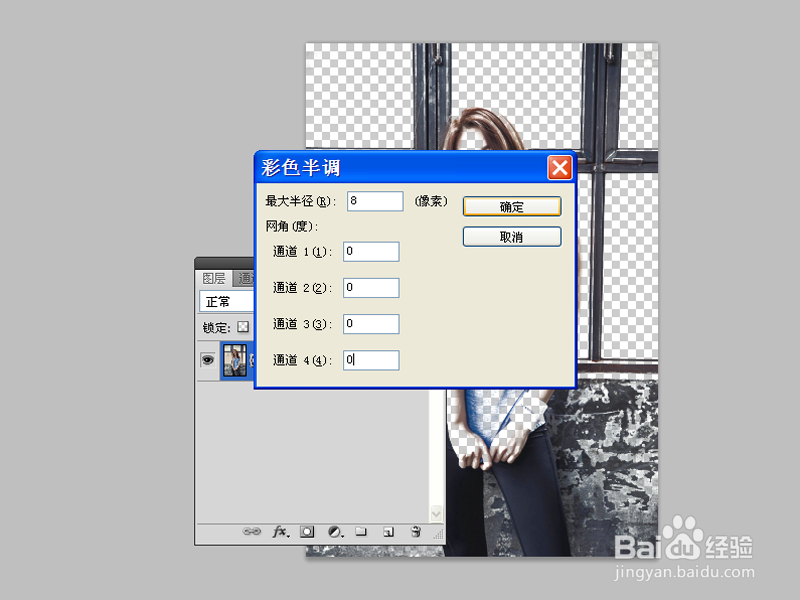Focus the 最大半径 input field
Viewport: 800px width, 600px height.
(x=375, y=201)
